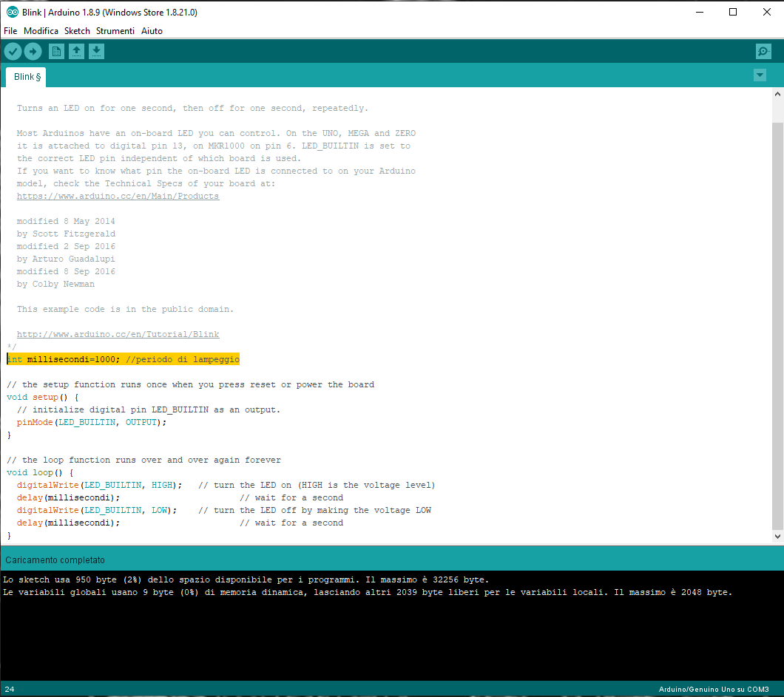The image size is (784, 697).
Task: Place cursor on the pinMode code line
Action: coord(92,422)
